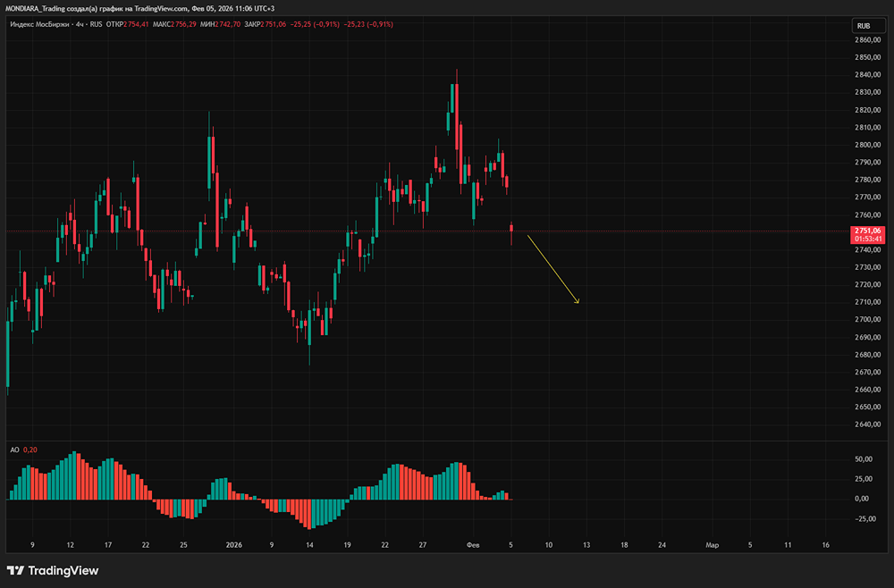Click the 2 860,00 price scale label
Screen dimensions: 894x588
[x=867, y=40]
